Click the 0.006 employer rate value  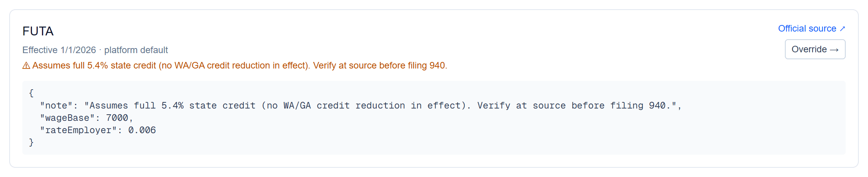click(x=142, y=130)
